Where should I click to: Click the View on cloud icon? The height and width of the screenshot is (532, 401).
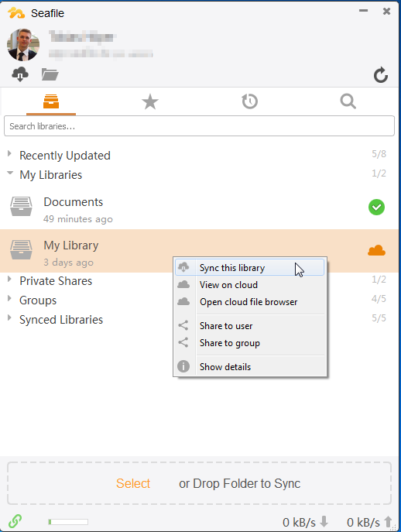[183, 284]
